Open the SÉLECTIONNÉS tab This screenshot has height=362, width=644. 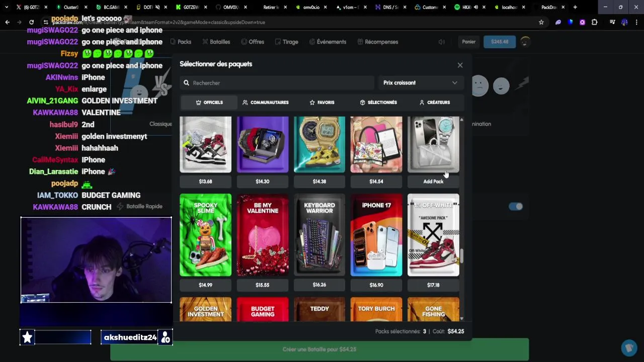(x=378, y=103)
